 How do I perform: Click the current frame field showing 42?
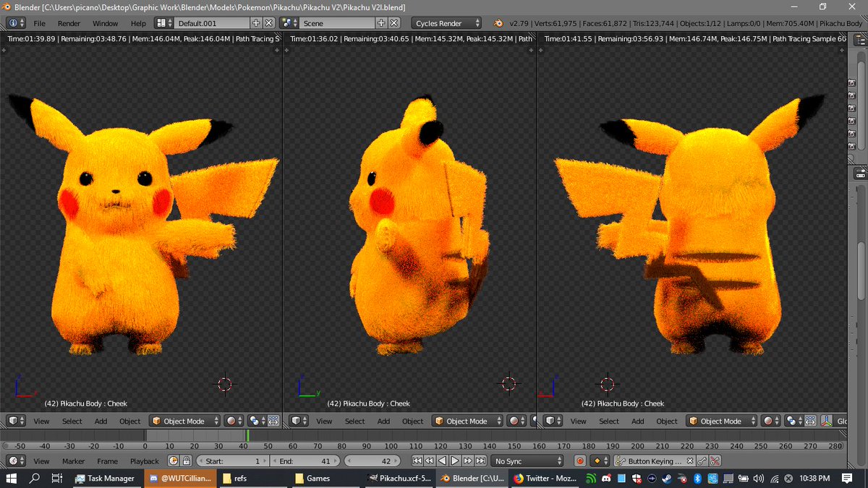tap(373, 461)
